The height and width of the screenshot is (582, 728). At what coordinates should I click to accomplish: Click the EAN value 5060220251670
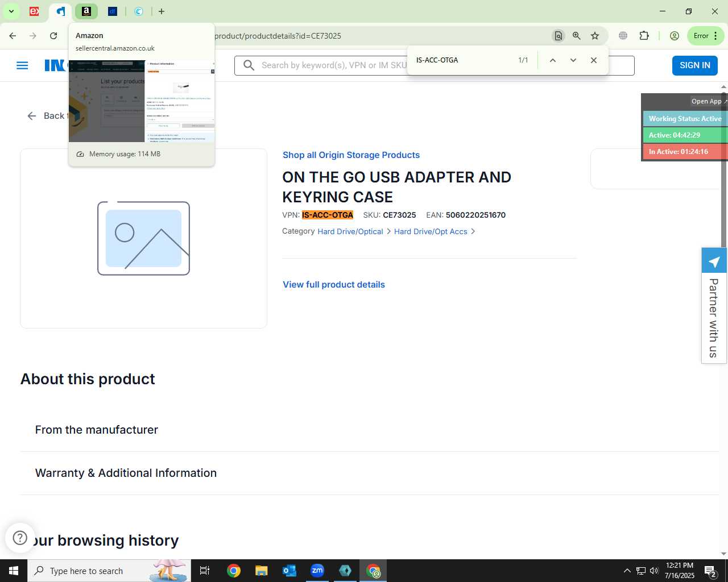[475, 215]
